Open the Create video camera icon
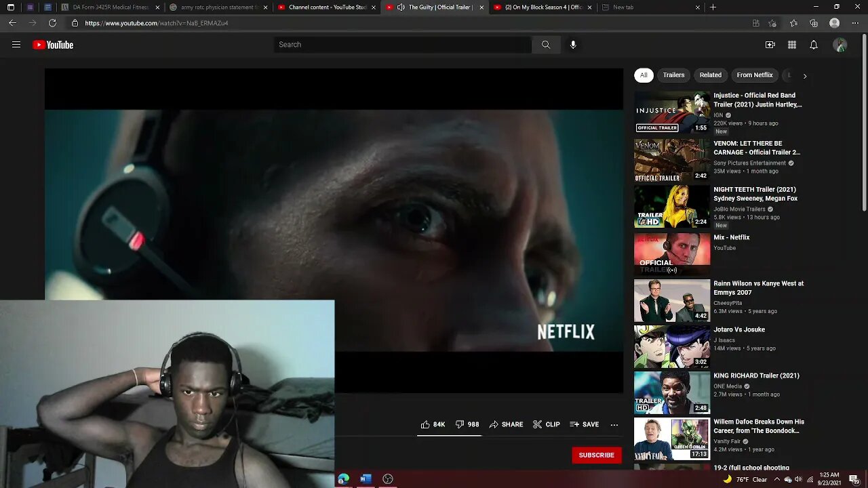Viewport: 868px width, 488px height. click(770, 45)
